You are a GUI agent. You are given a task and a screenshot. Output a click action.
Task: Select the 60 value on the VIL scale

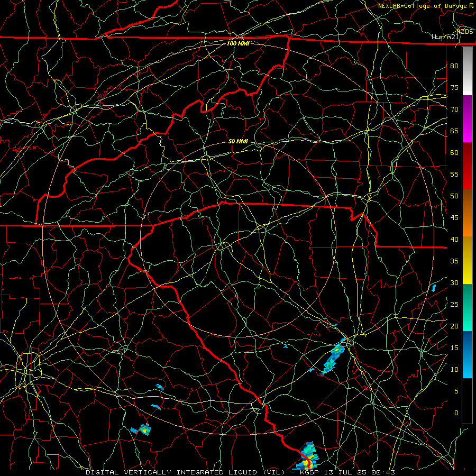point(454,153)
